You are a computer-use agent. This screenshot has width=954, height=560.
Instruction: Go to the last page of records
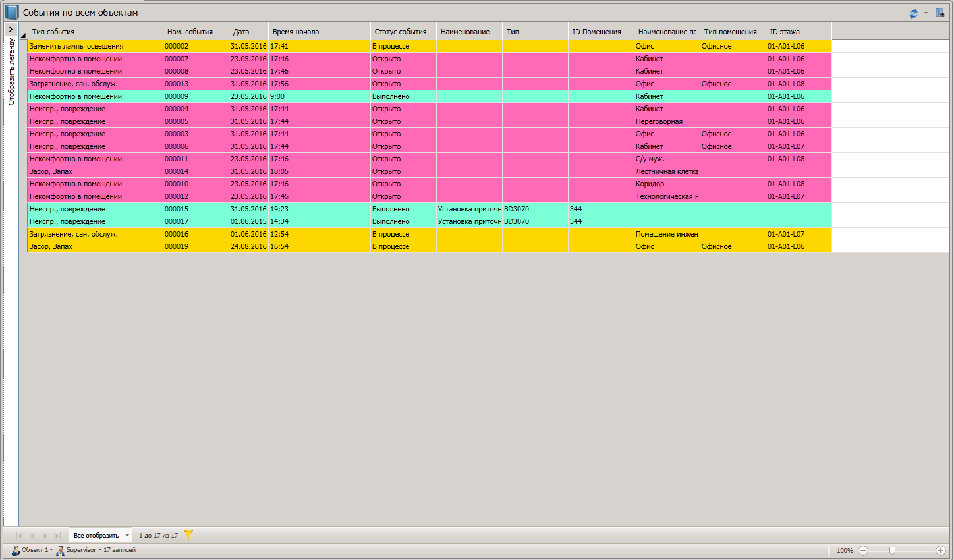(58, 536)
